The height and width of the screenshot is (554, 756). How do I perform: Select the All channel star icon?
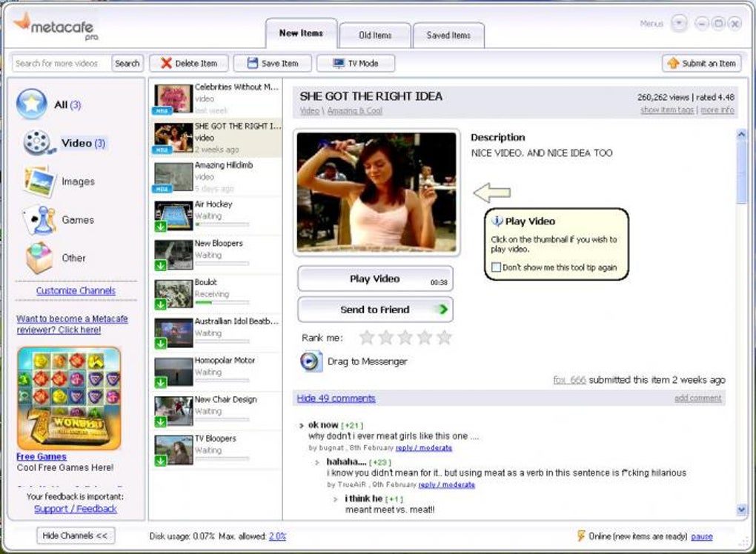point(31,103)
